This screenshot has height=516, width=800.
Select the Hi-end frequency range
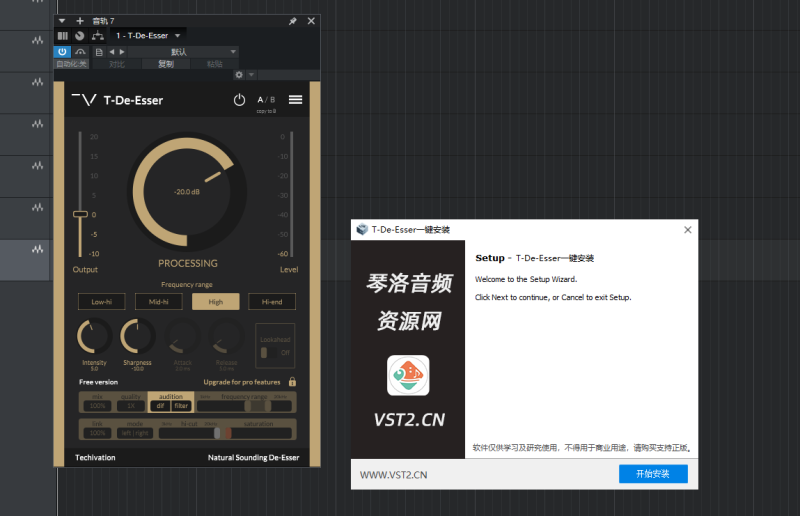272,301
